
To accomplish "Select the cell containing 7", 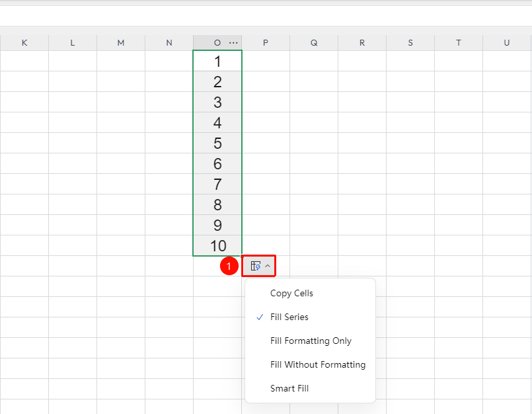I will 217,184.
